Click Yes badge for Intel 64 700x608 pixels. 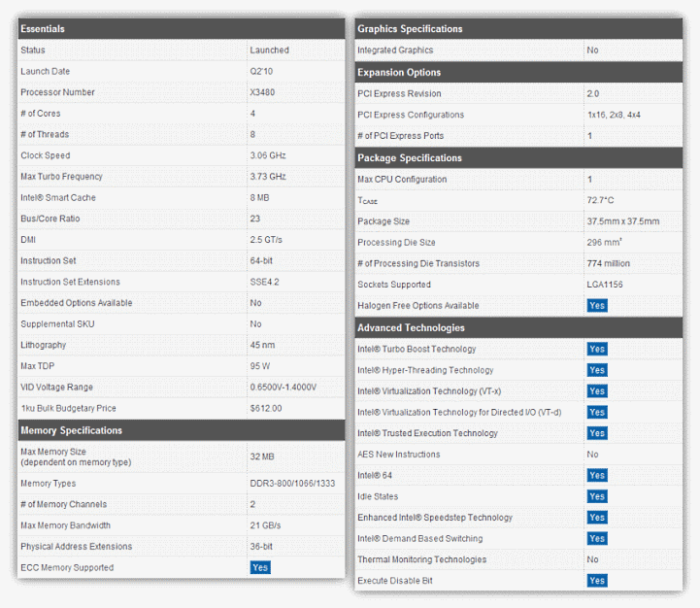(597, 475)
